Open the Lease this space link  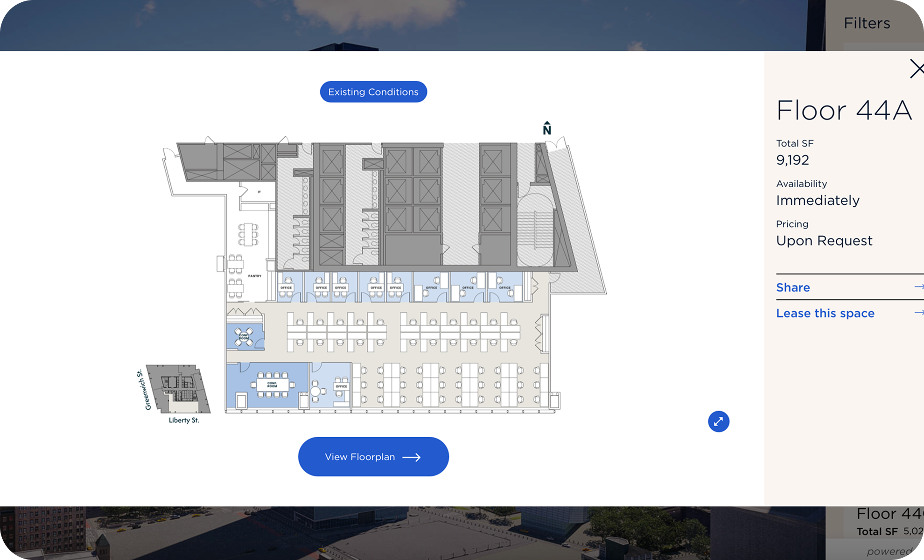tap(825, 313)
